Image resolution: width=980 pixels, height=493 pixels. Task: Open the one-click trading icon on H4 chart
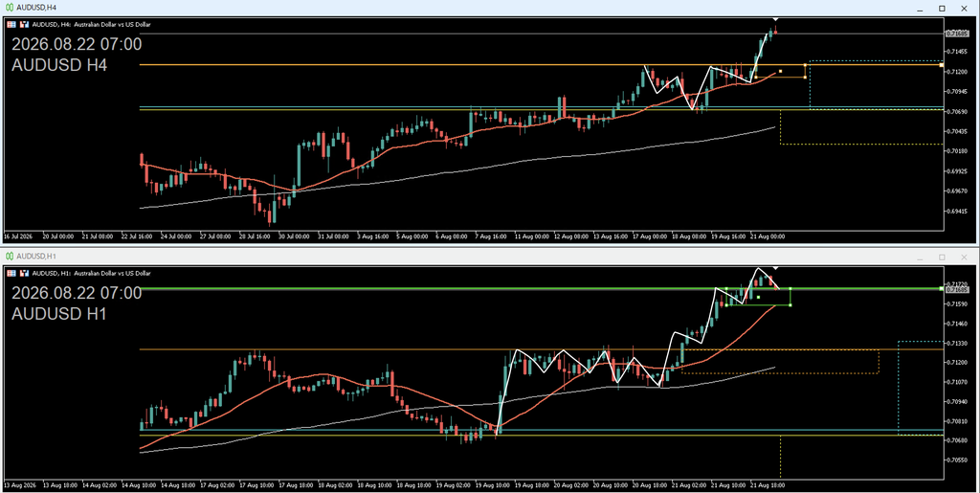pyautogui.click(x=11, y=24)
